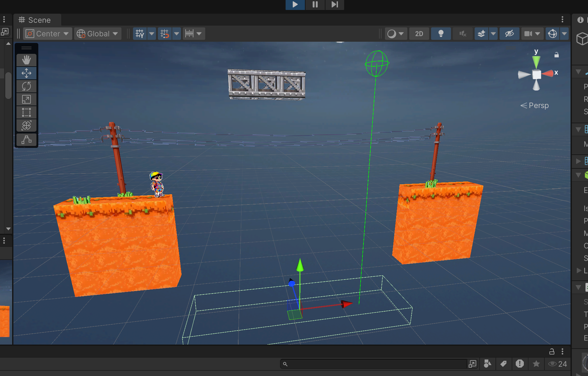Open the Scene tab options menu

[x=562, y=20]
